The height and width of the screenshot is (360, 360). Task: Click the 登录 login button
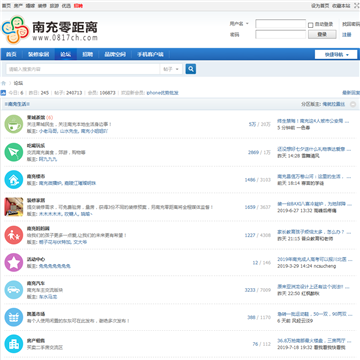322,34
